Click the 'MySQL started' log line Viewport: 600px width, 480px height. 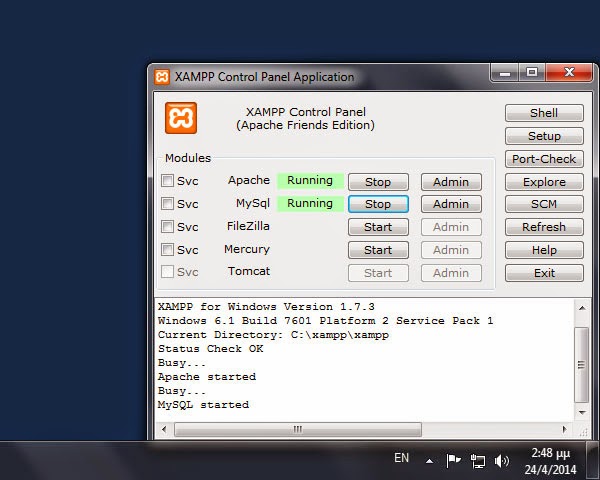click(x=203, y=405)
